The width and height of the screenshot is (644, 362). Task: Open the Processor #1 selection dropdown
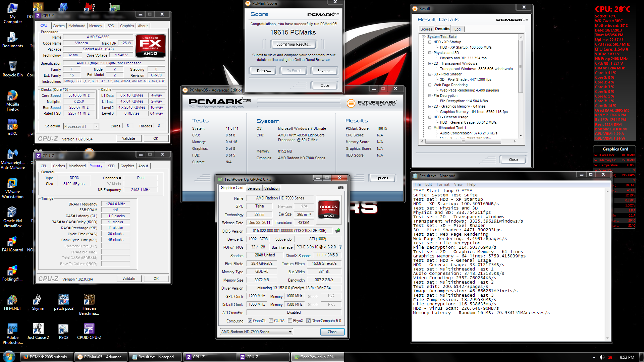pyautogui.click(x=81, y=126)
